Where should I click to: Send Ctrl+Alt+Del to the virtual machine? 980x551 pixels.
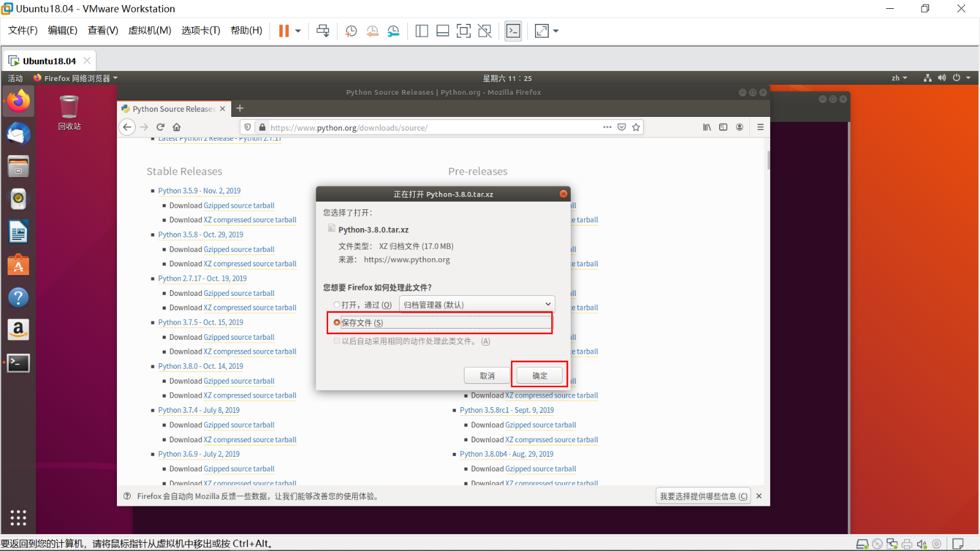coord(322,31)
